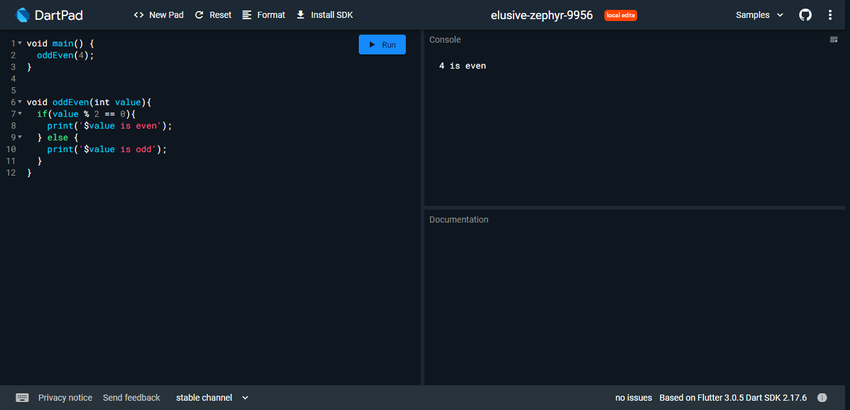
Task: Click the empty line 5 in the editor
Action: pos(222,91)
